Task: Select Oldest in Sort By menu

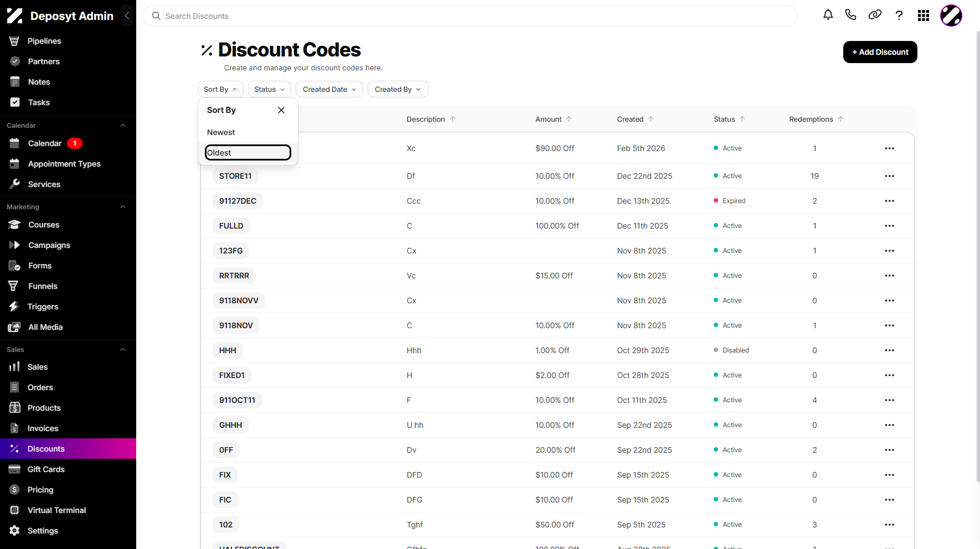Action: [248, 153]
